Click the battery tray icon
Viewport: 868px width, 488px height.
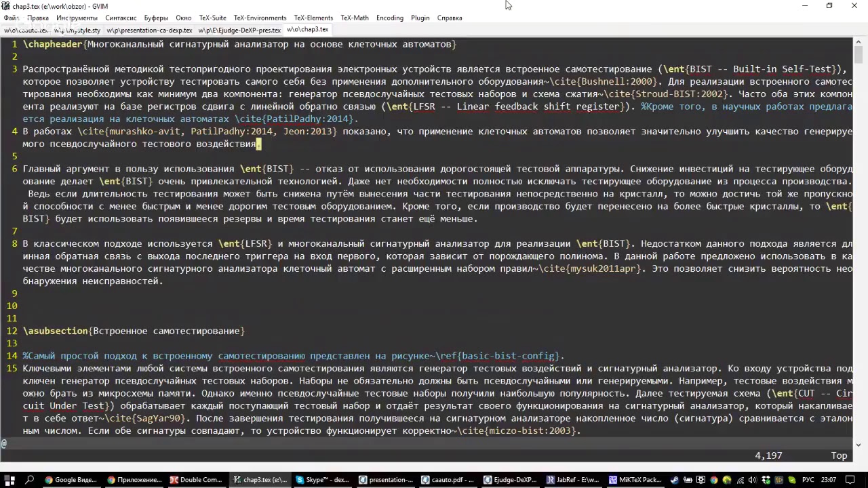pos(688,480)
